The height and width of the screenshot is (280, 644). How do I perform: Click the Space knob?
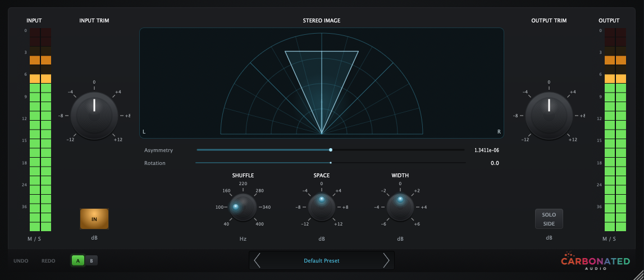coord(321,207)
